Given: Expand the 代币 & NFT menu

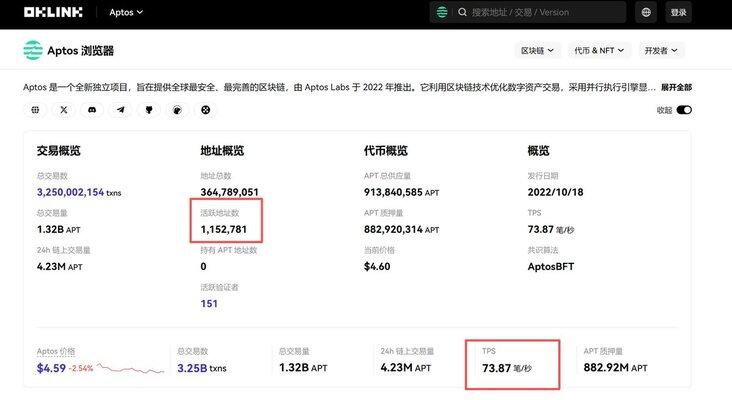Looking at the screenshot, I should pos(599,50).
